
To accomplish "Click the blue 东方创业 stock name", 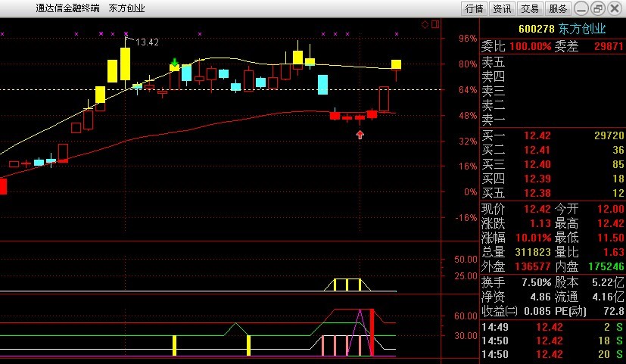I will 582,29.
